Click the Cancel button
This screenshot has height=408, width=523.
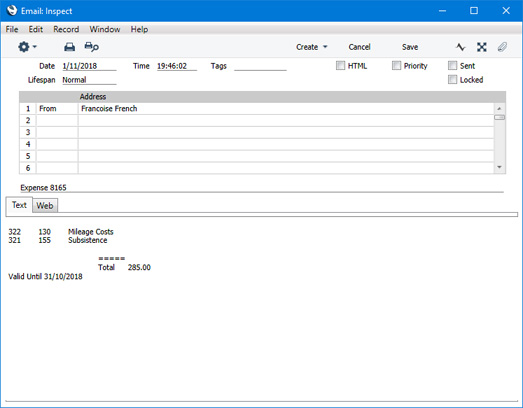(x=359, y=47)
